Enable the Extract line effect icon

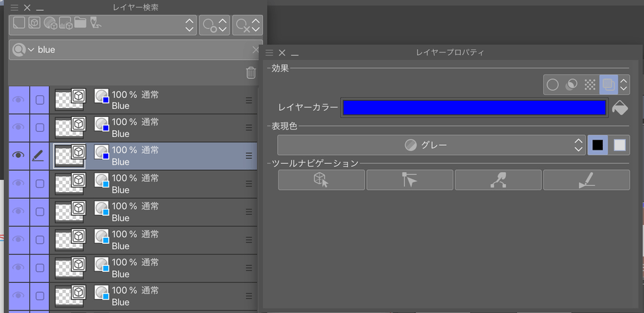pos(572,85)
